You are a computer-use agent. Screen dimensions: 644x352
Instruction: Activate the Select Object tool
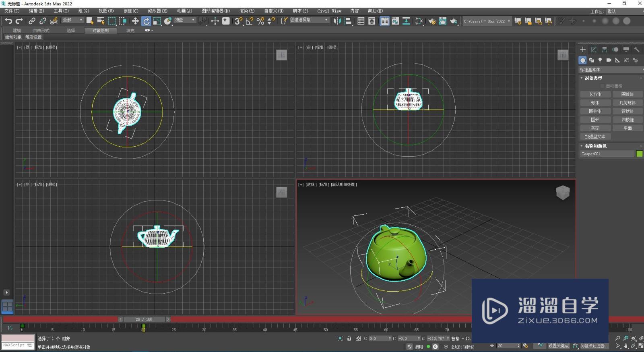[x=90, y=21]
